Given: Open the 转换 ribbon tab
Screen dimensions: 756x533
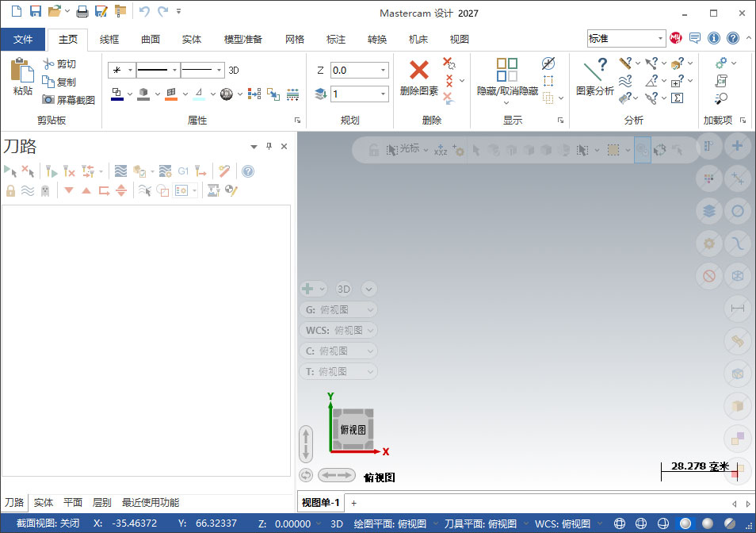Looking at the screenshot, I should (x=376, y=40).
